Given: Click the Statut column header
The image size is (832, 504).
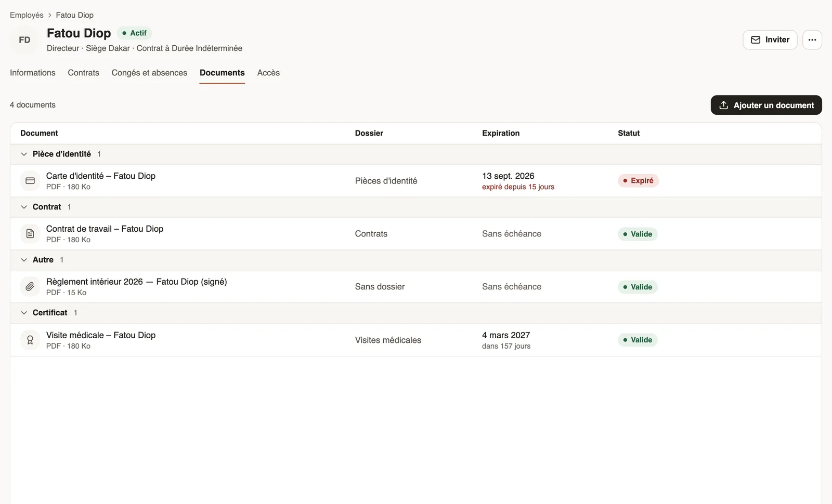Looking at the screenshot, I should click(x=629, y=134).
